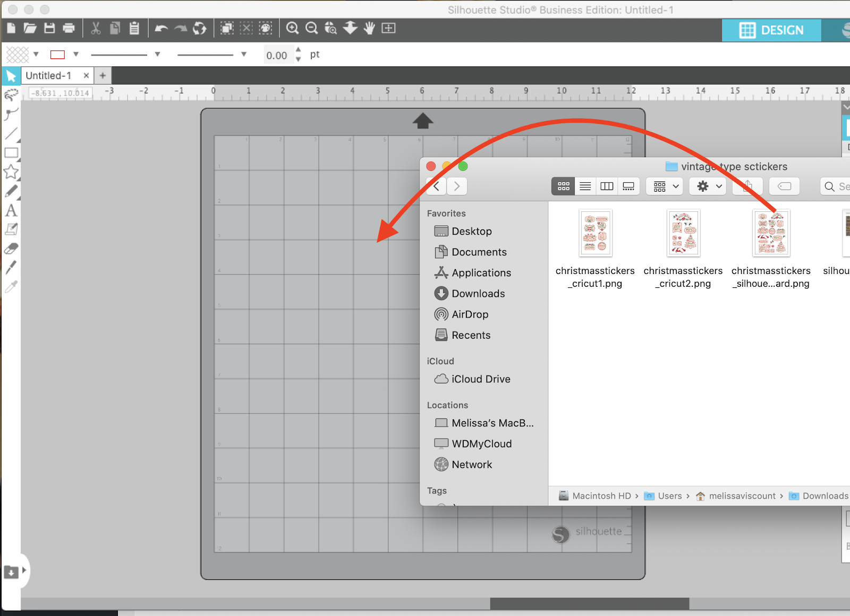Select the Eyedropper tool
This screenshot has width=850, height=616.
(x=11, y=287)
